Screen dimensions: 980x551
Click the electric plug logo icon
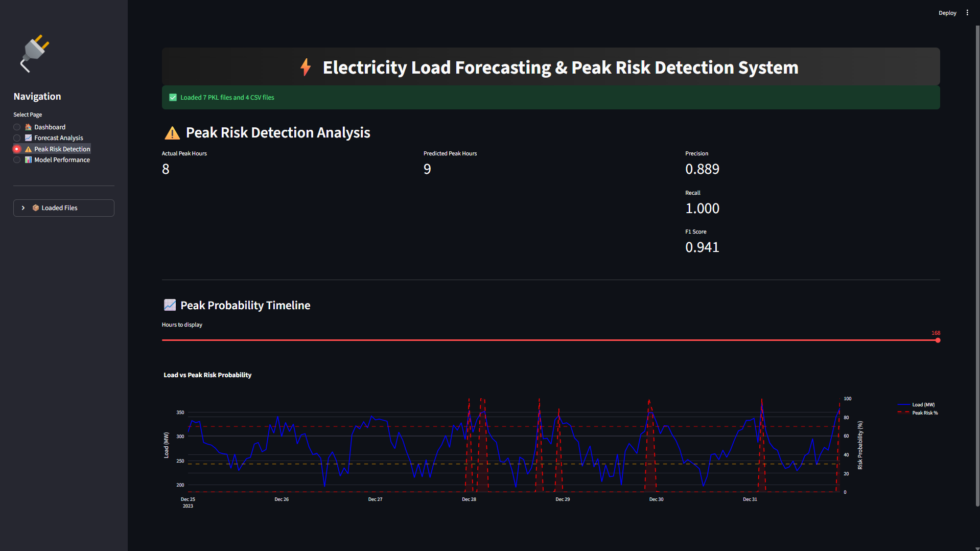(x=35, y=53)
